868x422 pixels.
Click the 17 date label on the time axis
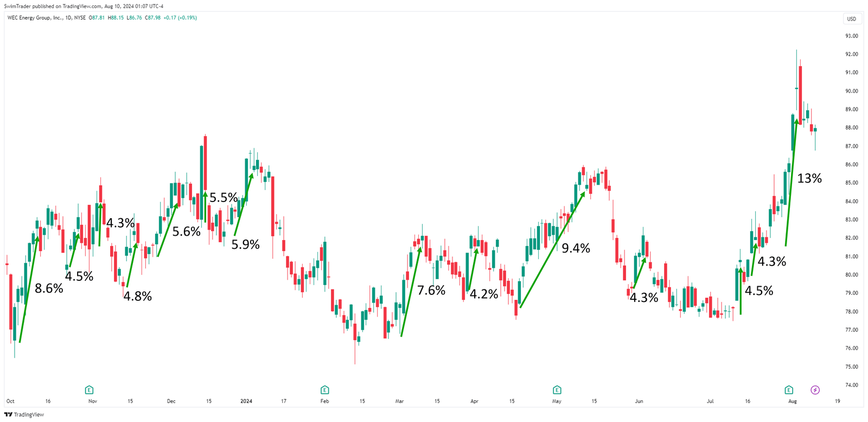click(x=284, y=401)
